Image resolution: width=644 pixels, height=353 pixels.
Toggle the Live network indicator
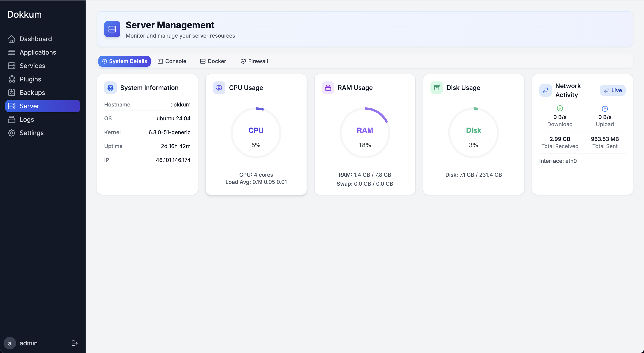(612, 90)
